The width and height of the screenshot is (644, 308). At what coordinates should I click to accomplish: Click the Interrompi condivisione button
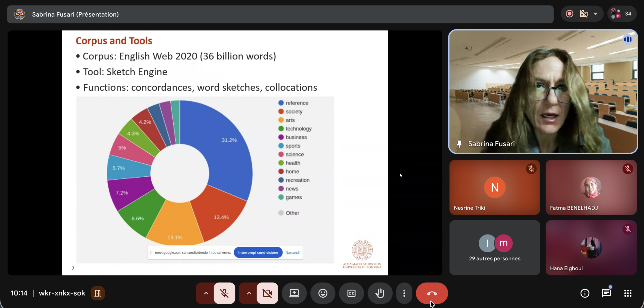[258, 252]
